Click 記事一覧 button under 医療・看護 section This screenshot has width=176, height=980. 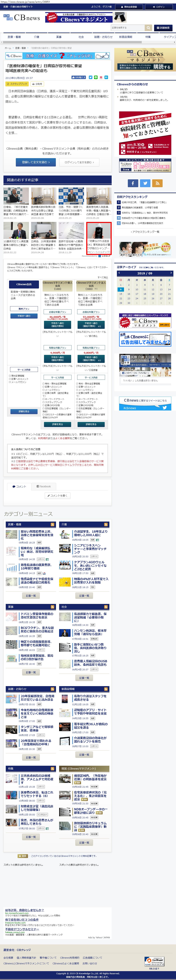pos(31,595)
